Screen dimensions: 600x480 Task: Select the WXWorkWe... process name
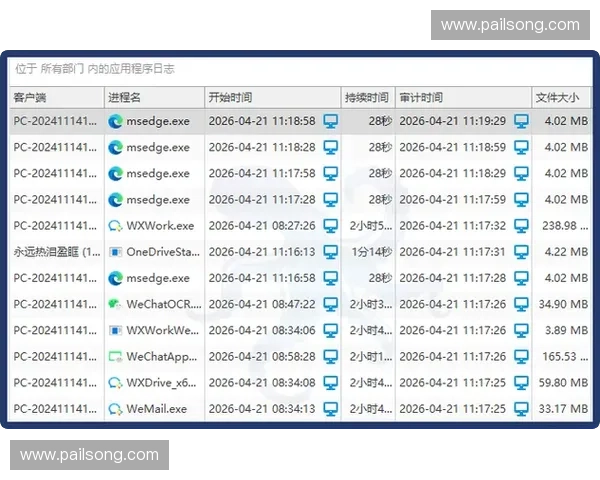pos(163,330)
